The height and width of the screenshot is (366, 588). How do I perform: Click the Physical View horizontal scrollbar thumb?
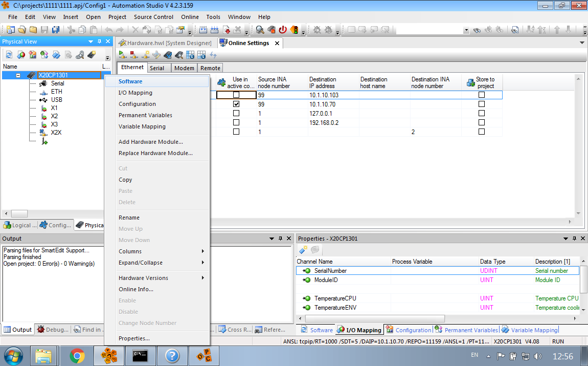19,213
